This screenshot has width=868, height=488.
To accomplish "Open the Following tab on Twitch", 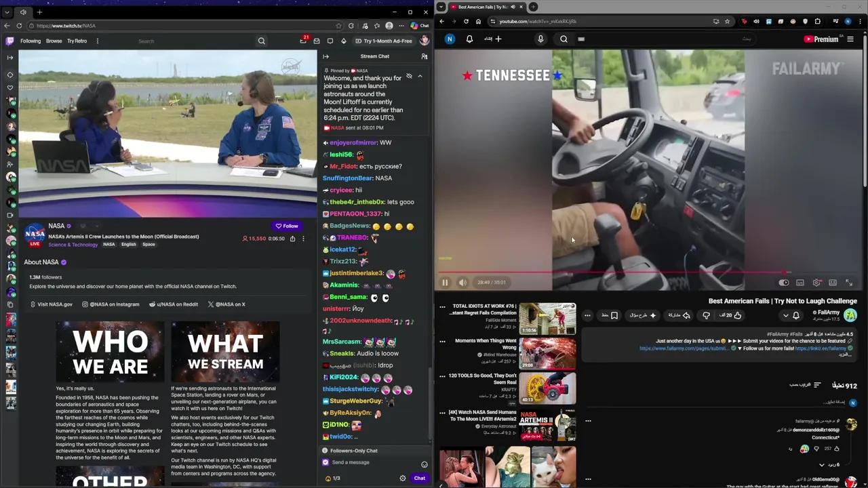I will (x=31, y=41).
